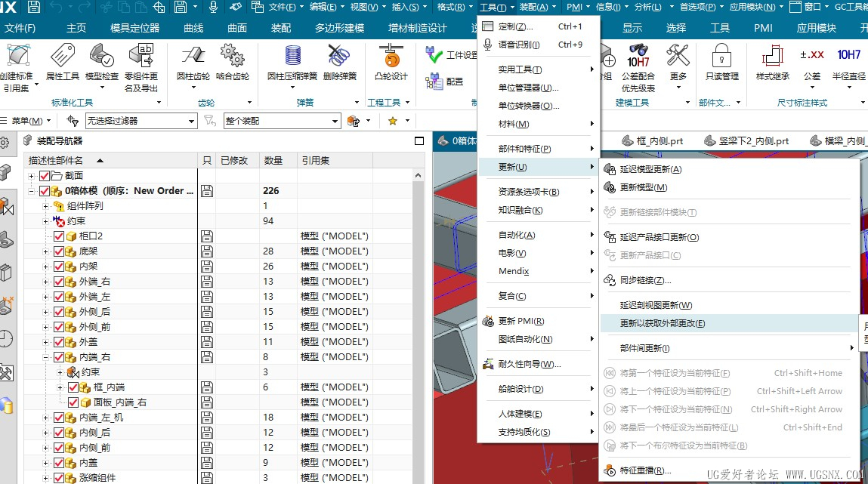Screen dimensions: 868x484
Task: Collapse the 内端_右 tree node
Action: point(46,357)
